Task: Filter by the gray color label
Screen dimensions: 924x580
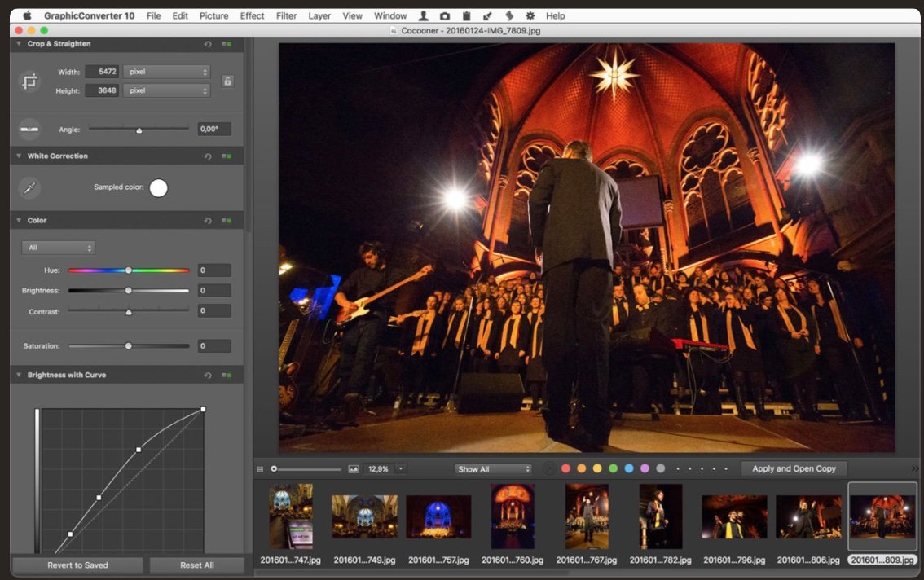Action: (x=661, y=468)
